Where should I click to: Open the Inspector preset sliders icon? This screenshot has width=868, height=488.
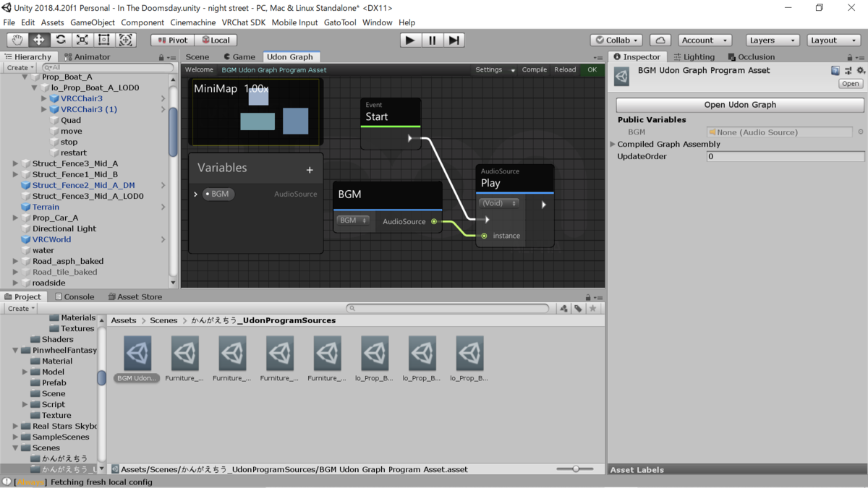click(x=848, y=71)
